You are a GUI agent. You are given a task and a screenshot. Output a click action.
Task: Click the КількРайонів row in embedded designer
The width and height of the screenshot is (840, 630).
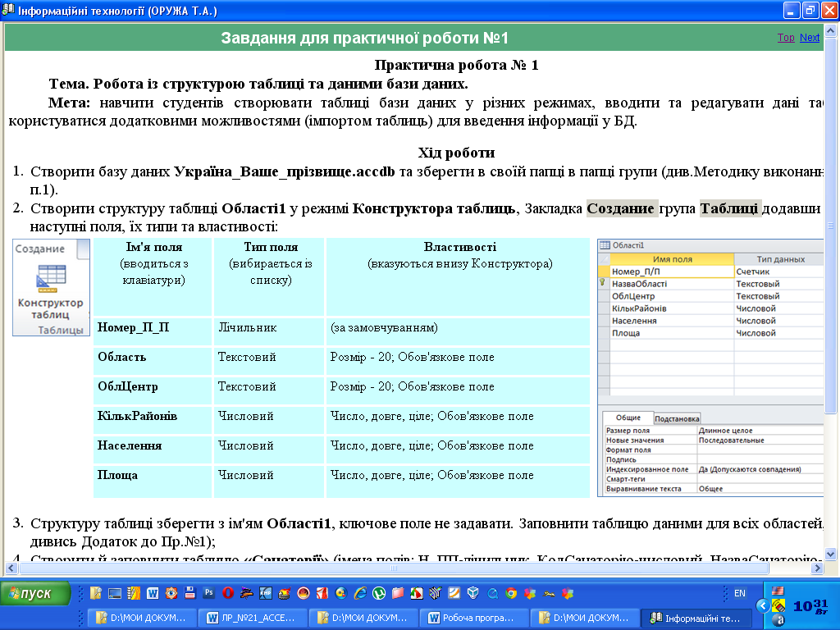click(x=711, y=308)
